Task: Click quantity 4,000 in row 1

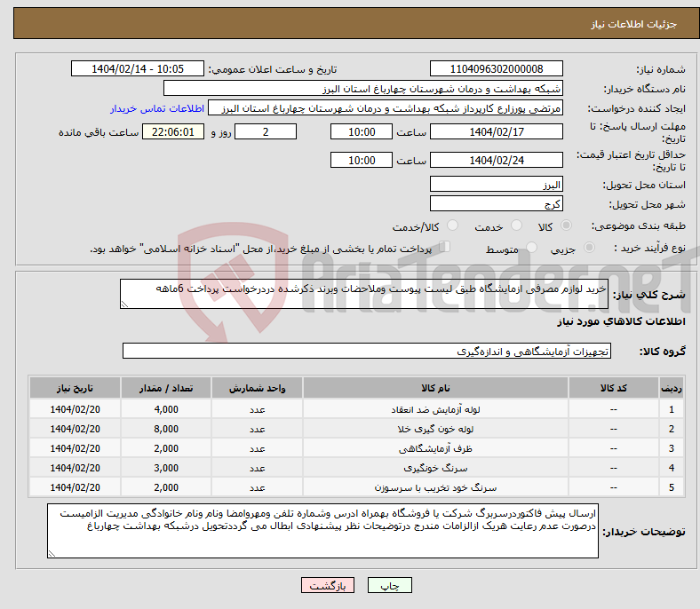Action: pyautogui.click(x=166, y=409)
